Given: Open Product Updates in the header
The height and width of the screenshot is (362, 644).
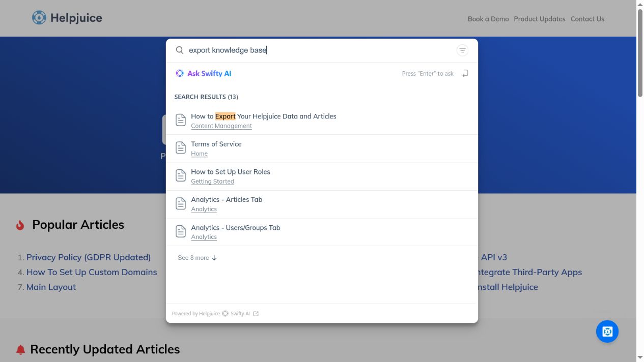Looking at the screenshot, I should tap(540, 19).
